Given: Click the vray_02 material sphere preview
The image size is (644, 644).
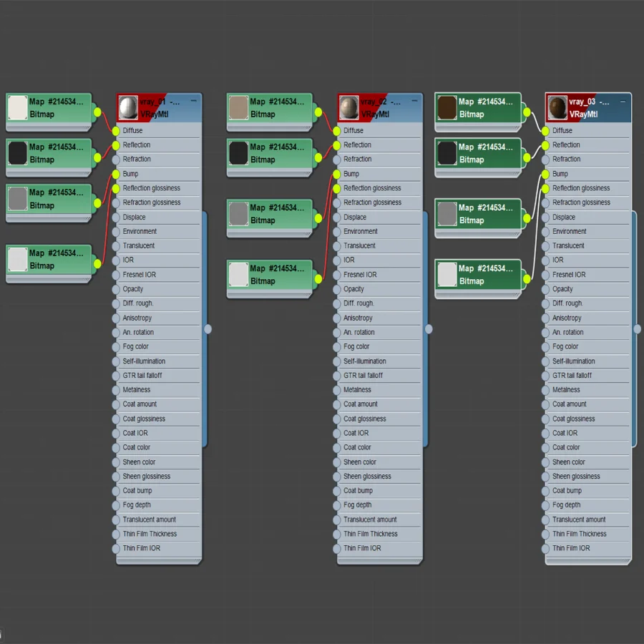Looking at the screenshot, I should pyautogui.click(x=349, y=107).
